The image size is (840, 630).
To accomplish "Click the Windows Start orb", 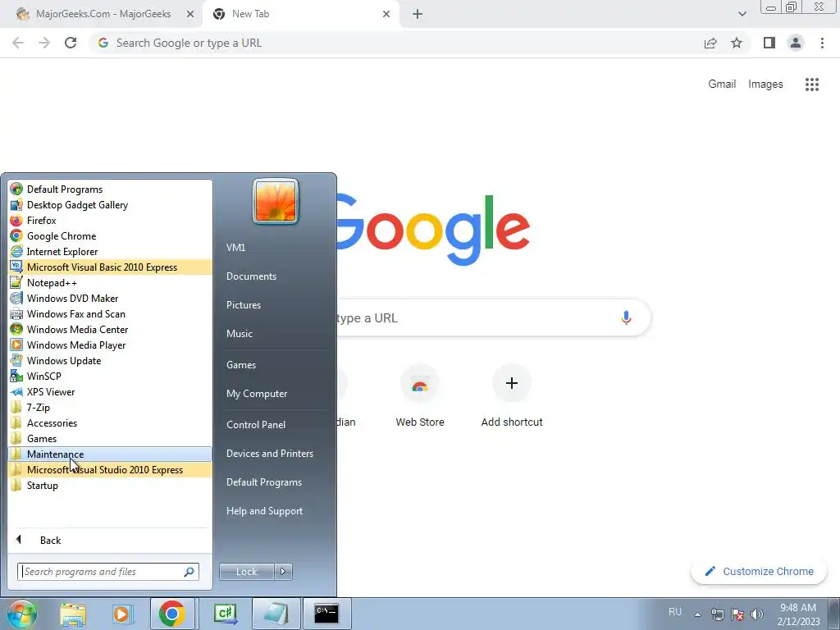I will tap(21, 614).
